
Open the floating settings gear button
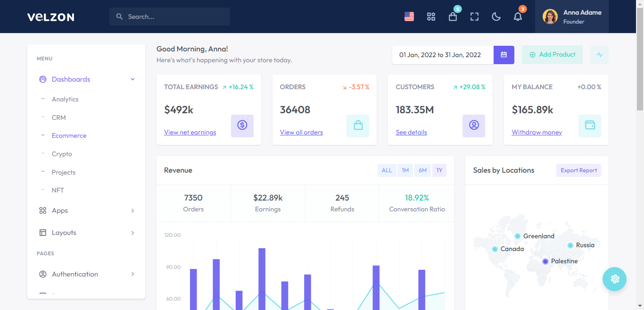614,279
